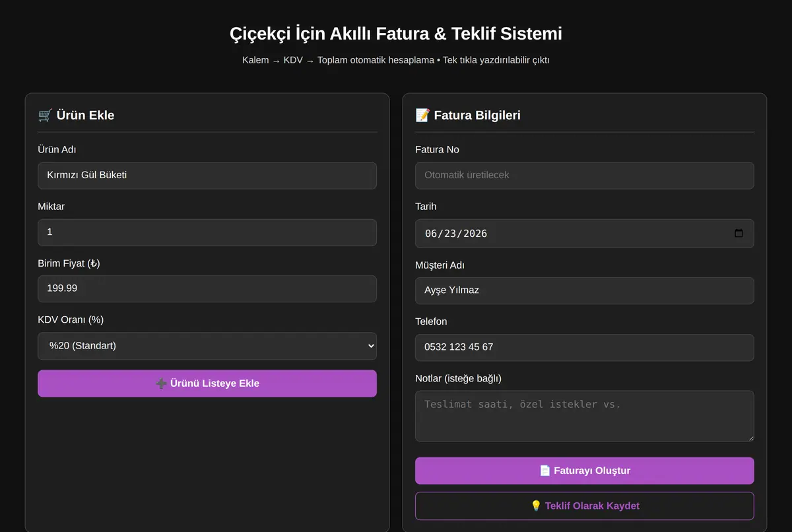Click the subtitle starting with Kalem → KDV

coord(396,60)
